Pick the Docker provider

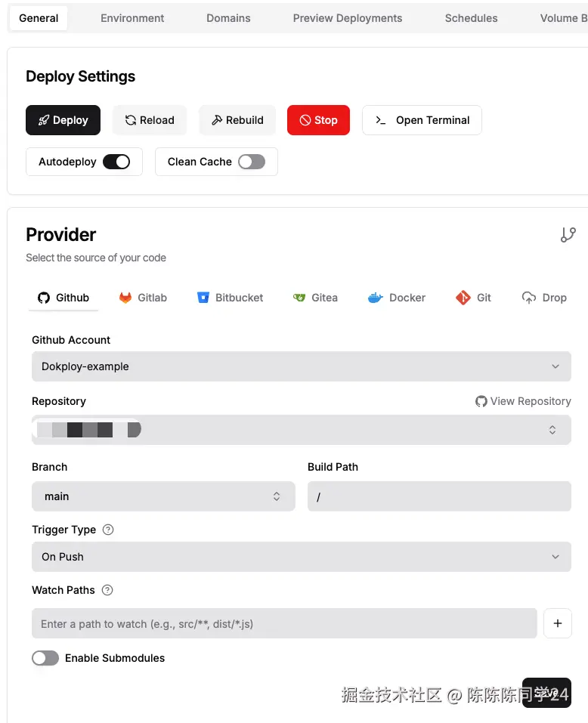(x=397, y=298)
